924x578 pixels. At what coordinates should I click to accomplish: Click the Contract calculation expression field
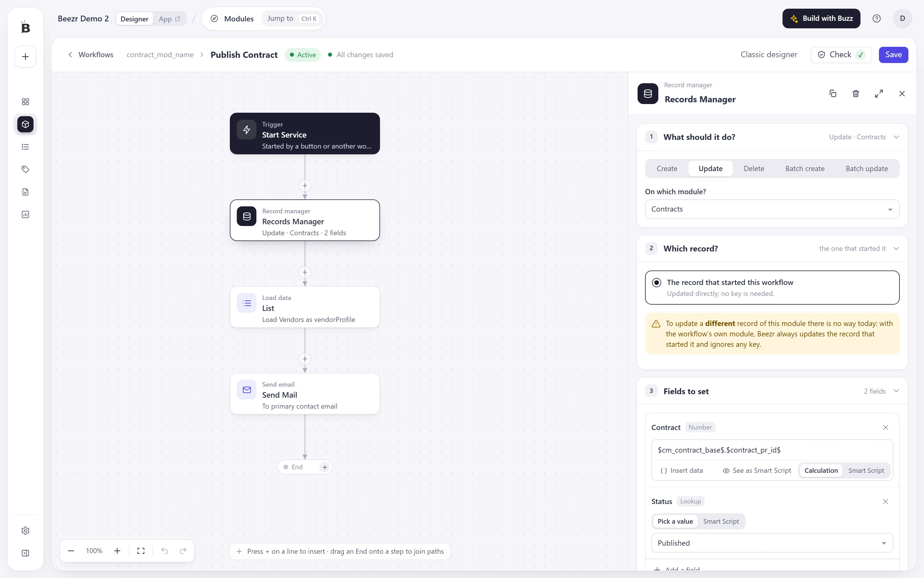(x=772, y=450)
